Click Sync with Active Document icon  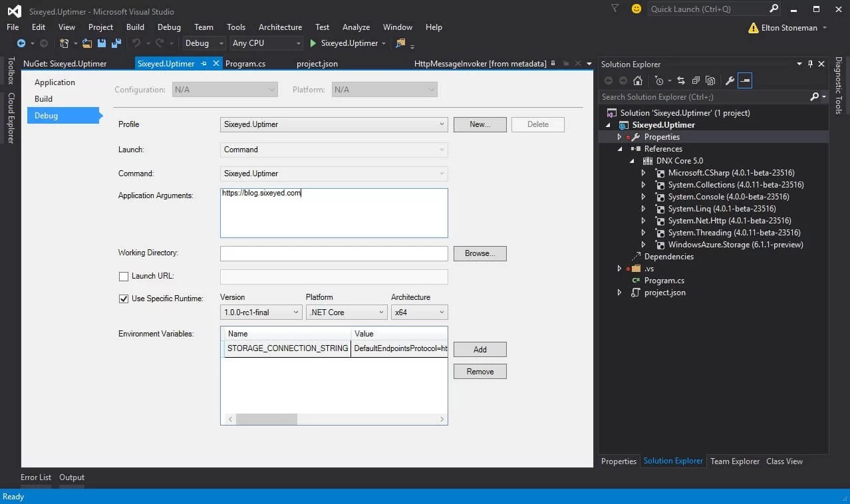tap(681, 80)
